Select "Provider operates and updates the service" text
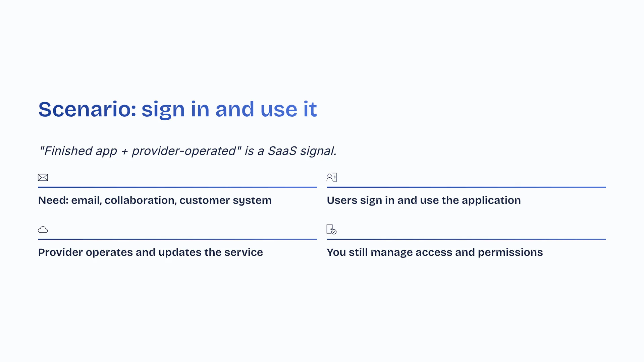This screenshot has height=362, width=644. pos(150,252)
